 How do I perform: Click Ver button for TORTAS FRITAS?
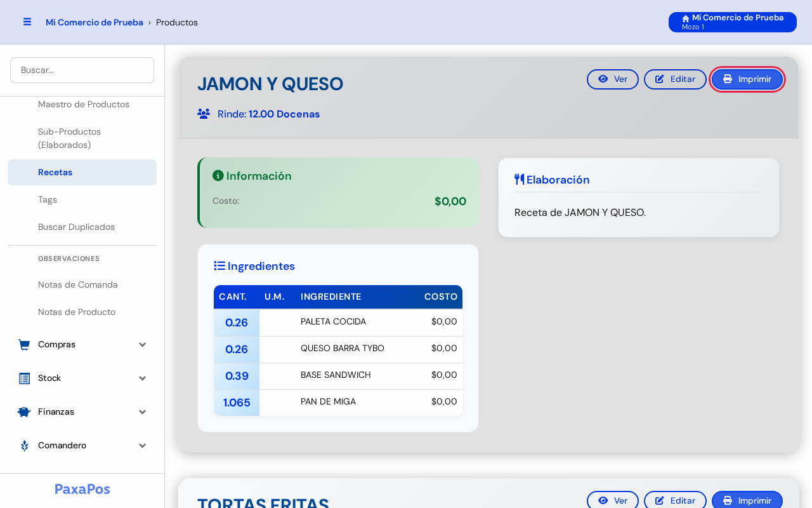(x=613, y=500)
